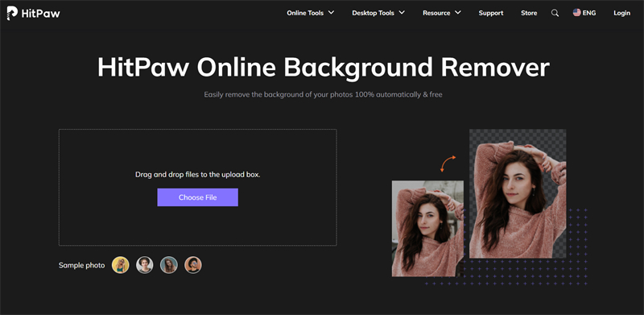Expand the Desktop Tools menu
The height and width of the screenshot is (315, 644).
tap(378, 13)
